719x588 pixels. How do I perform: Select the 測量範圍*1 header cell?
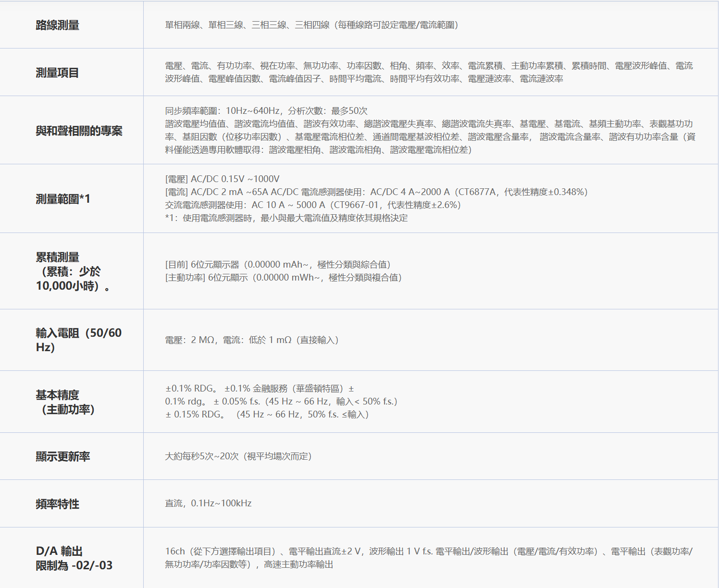click(x=63, y=199)
